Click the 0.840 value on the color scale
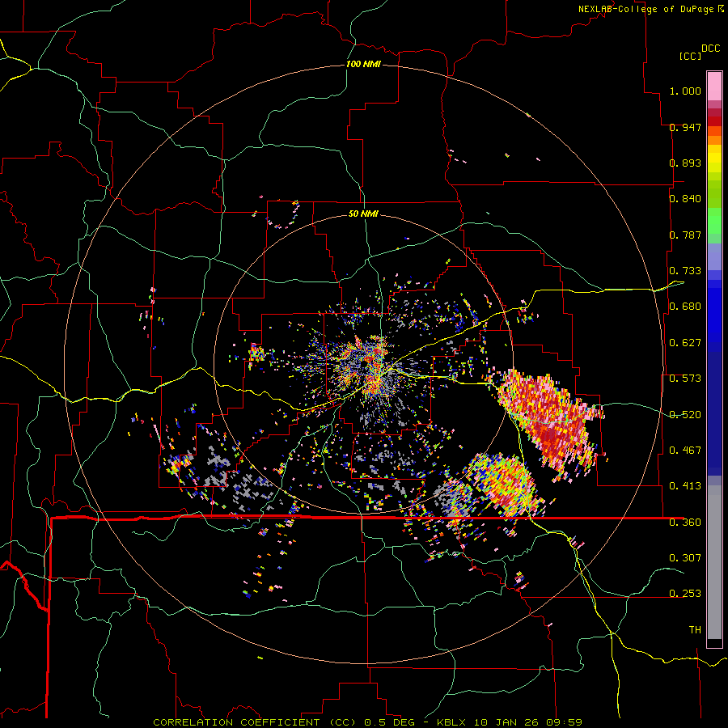Viewport: 728px width, 728px height. point(685,199)
